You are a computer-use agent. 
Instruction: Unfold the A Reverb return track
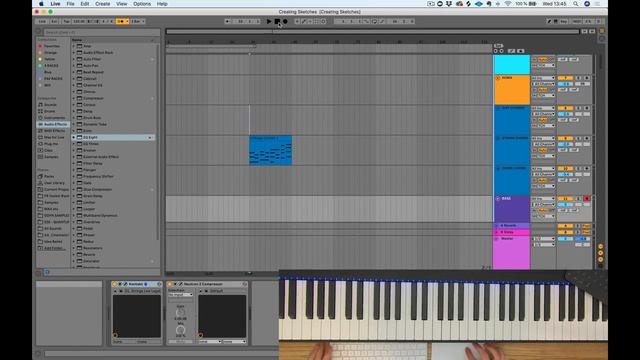pyautogui.click(x=497, y=226)
